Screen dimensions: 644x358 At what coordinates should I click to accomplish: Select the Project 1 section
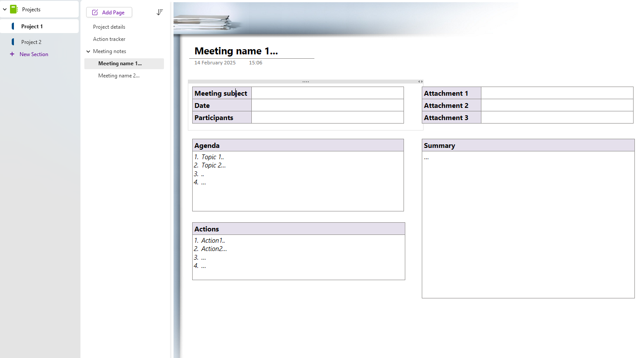32,27
